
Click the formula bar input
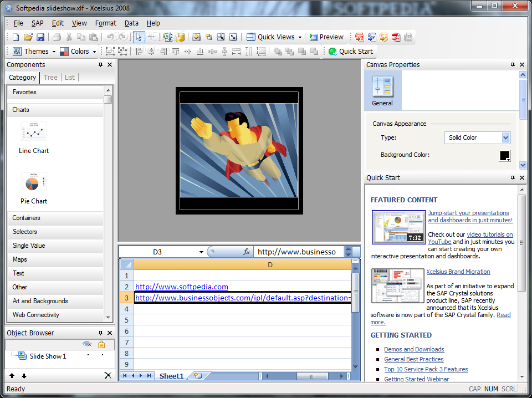click(x=299, y=252)
